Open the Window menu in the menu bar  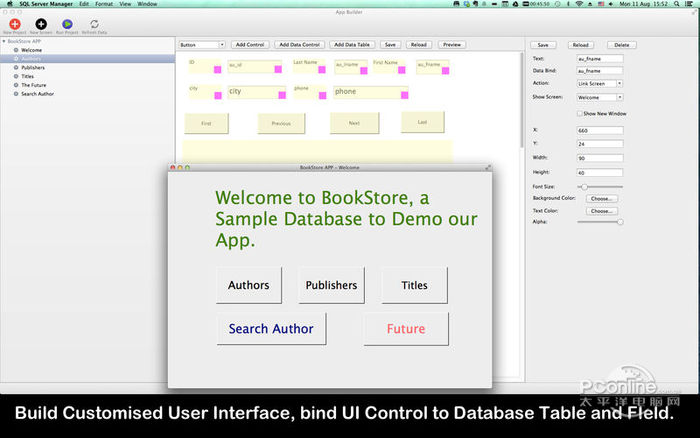(147, 4)
